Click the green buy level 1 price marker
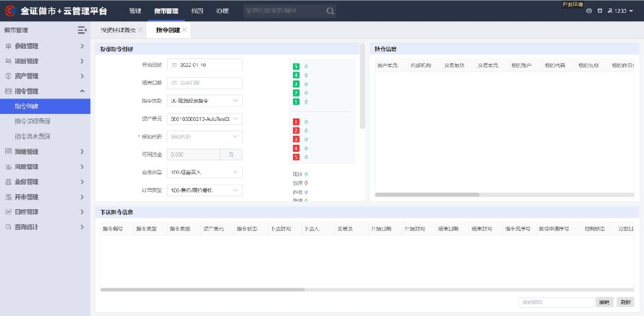Screen dimensions: 644x316 tap(296, 102)
